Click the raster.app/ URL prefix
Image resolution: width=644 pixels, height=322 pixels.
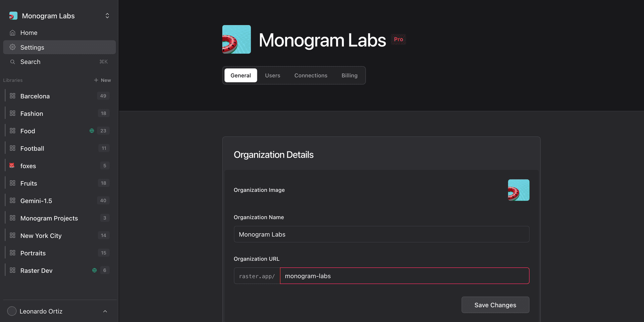pyautogui.click(x=257, y=276)
